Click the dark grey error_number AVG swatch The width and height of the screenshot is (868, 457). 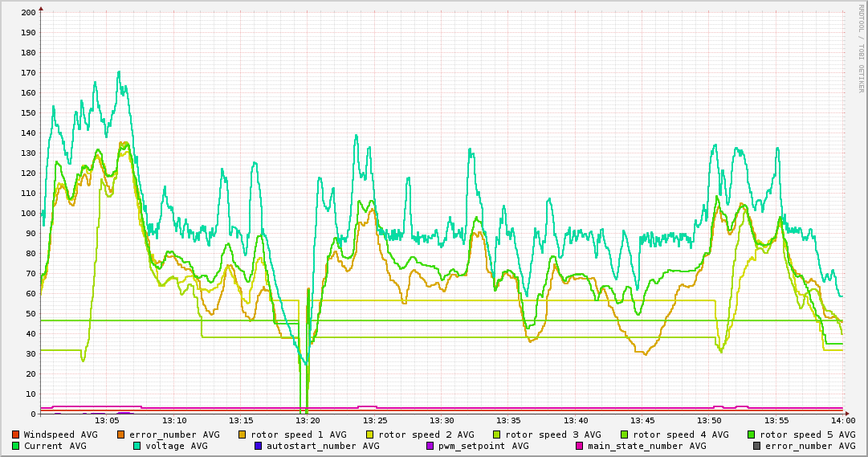click(756, 446)
